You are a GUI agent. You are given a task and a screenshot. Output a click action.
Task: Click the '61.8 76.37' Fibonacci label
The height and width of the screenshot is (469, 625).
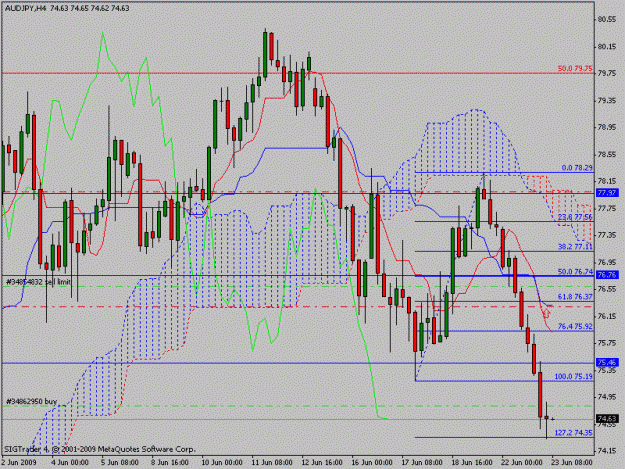[575, 297]
